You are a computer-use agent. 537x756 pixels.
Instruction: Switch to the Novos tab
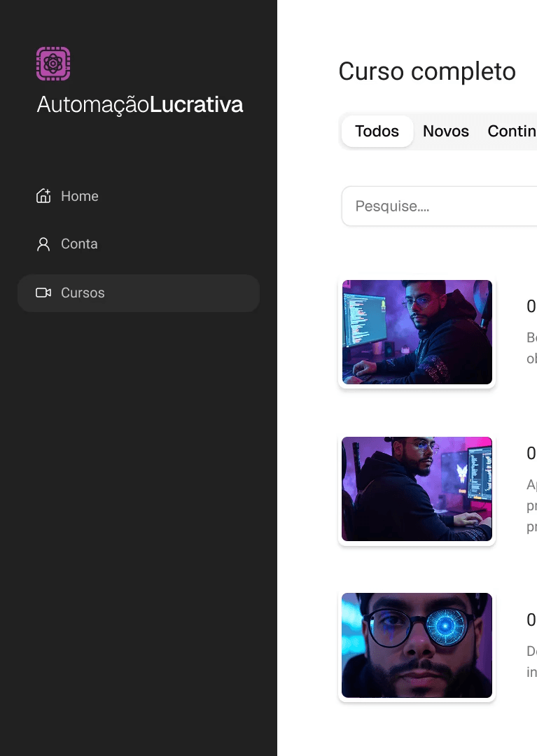click(446, 131)
